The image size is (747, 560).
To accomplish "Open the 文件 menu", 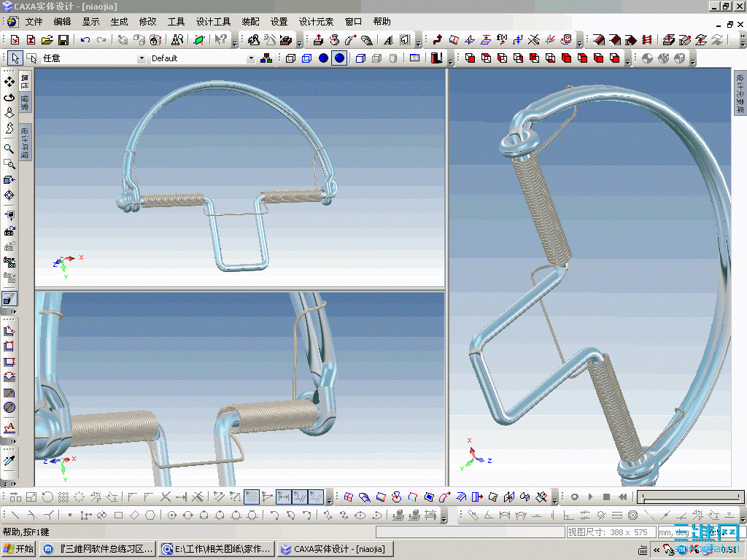I will [x=34, y=22].
